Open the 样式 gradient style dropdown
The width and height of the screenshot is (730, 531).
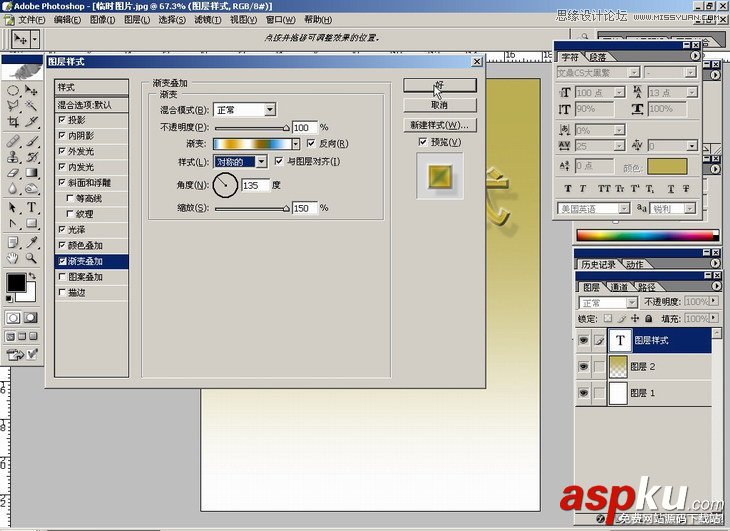(262, 161)
